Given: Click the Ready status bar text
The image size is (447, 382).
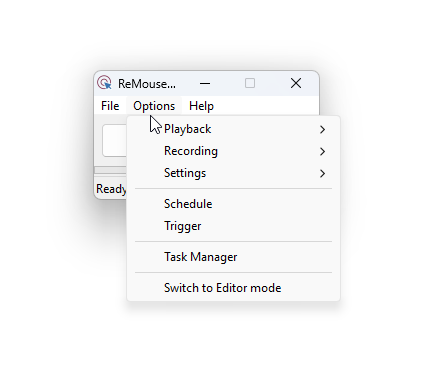Looking at the screenshot, I should click(111, 189).
